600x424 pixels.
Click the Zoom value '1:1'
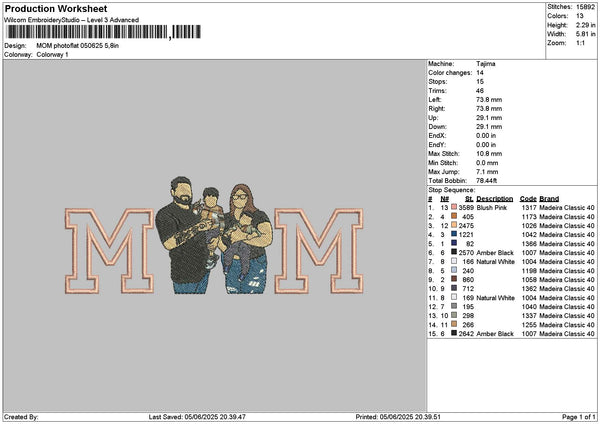(x=580, y=43)
